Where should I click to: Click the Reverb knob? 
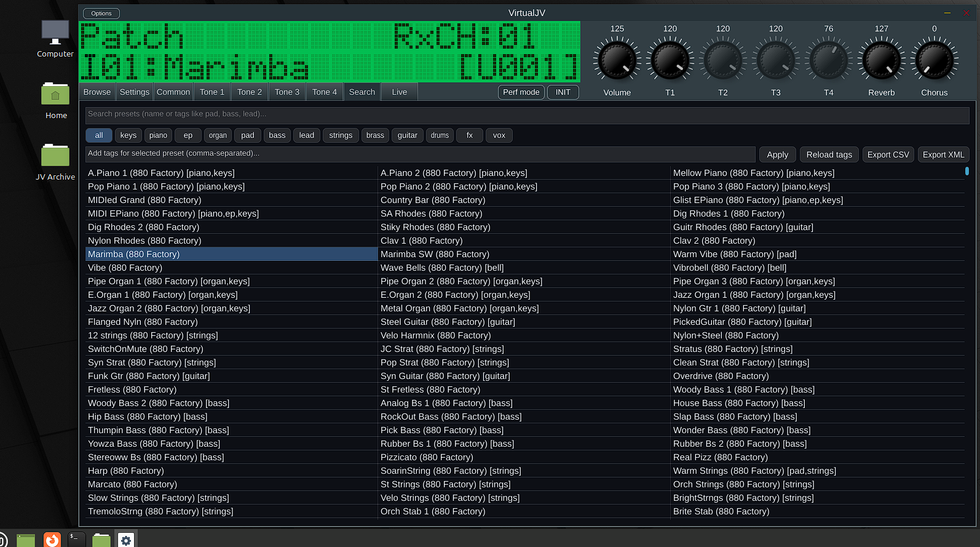coord(881,61)
